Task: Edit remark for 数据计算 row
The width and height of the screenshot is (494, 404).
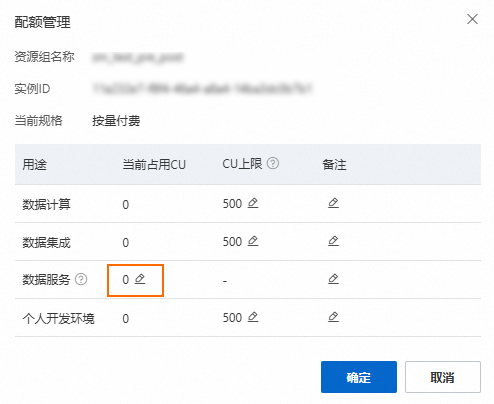Action: pos(333,203)
